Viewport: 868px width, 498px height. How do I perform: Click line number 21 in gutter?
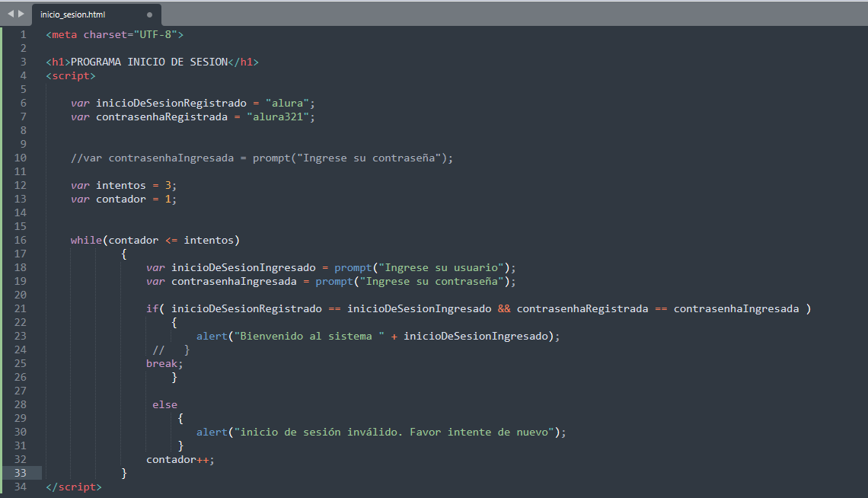coord(21,308)
